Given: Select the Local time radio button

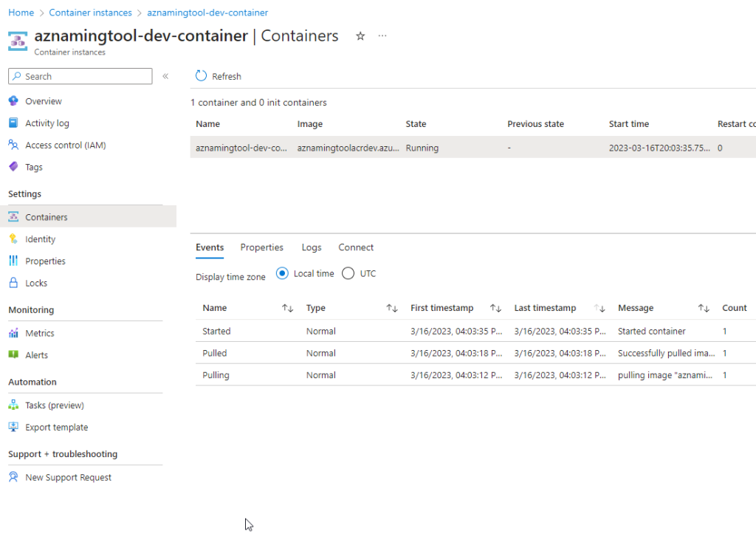Looking at the screenshot, I should pos(282,273).
